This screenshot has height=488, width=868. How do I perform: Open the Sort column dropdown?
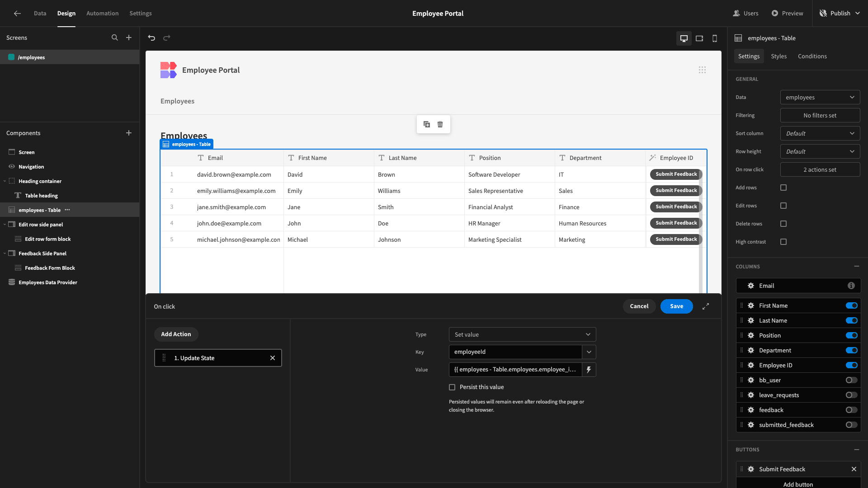(820, 133)
